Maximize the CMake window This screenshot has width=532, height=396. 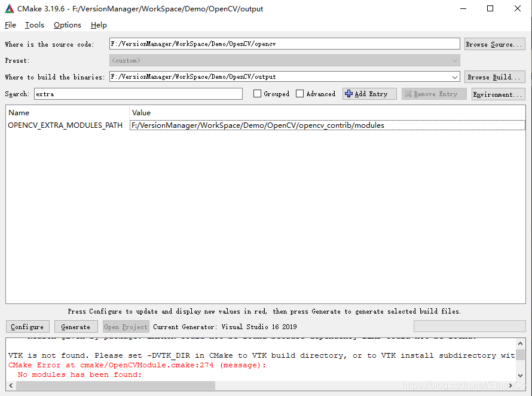click(490, 8)
